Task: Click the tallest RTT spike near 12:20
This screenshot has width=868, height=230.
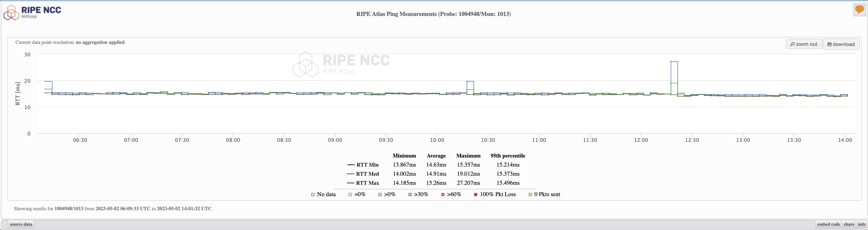Action: [x=674, y=62]
